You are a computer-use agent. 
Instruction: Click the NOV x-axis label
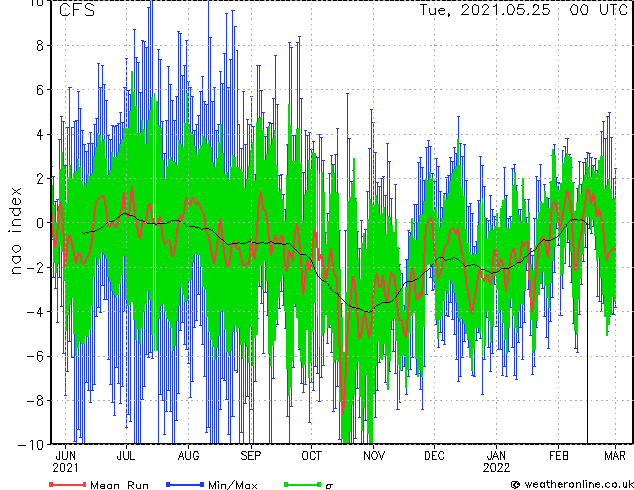(x=374, y=456)
